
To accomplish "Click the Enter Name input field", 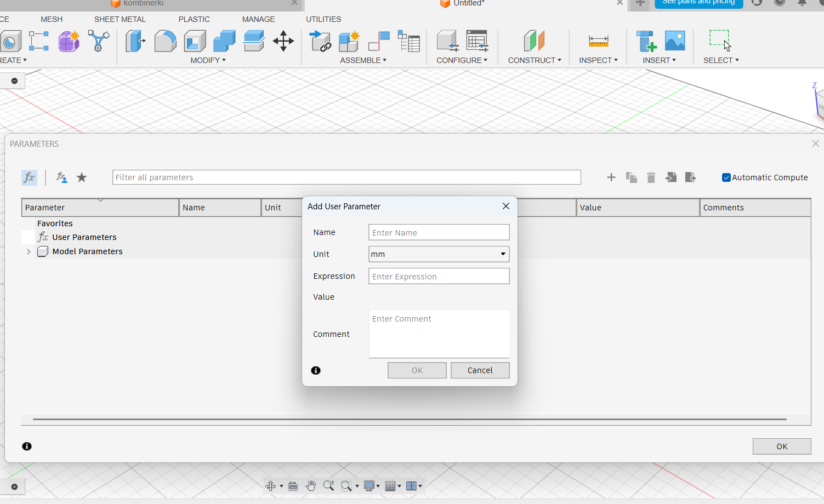I will [439, 233].
